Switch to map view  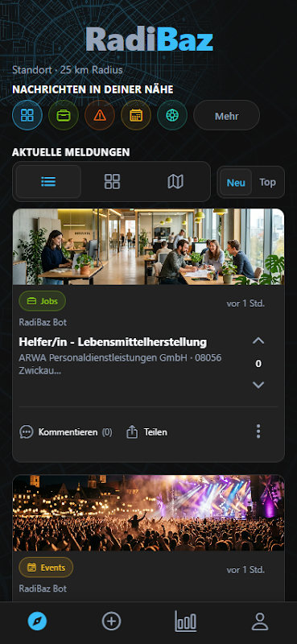tap(175, 182)
